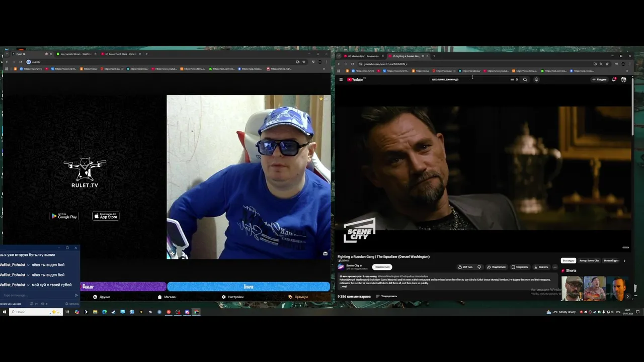Download the video with Скачать button
Image resolution: width=644 pixels, height=362 pixels.
point(541,267)
